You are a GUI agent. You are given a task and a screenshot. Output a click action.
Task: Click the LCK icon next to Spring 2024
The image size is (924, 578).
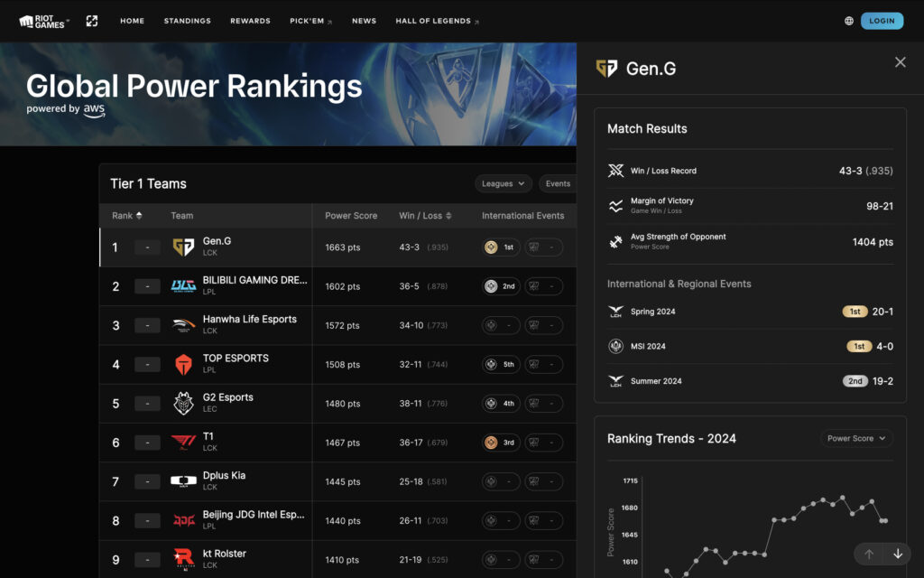pyautogui.click(x=616, y=311)
